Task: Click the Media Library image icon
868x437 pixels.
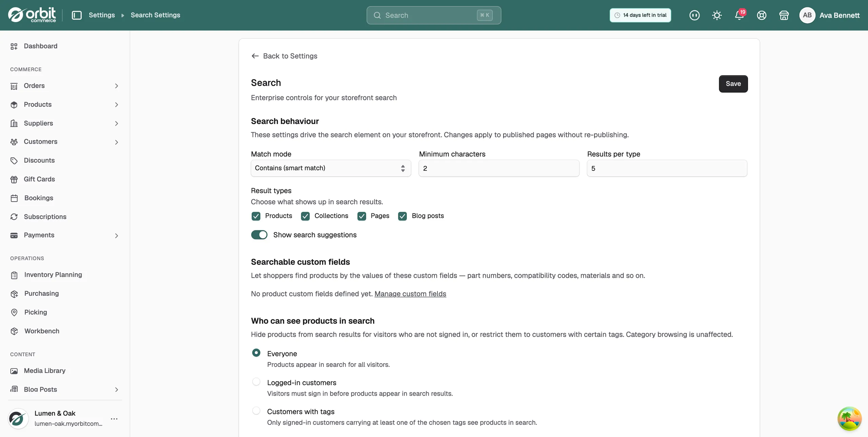Action: click(14, 371)
